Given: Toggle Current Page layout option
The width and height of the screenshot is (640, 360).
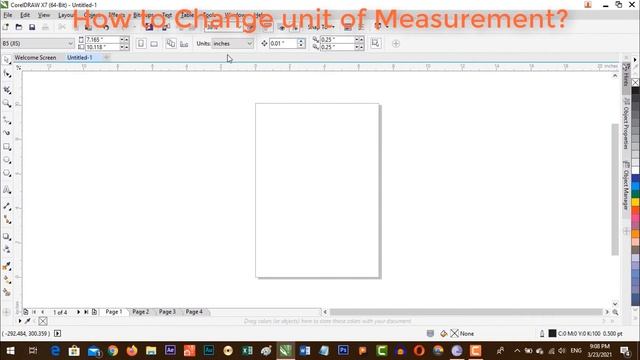Looking at the screenshot, I should pyautogui.click(x=184, y=44).
